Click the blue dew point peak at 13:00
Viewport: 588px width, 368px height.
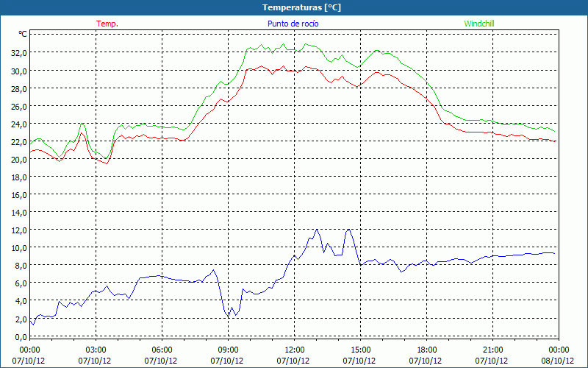(x=317, y=230)
